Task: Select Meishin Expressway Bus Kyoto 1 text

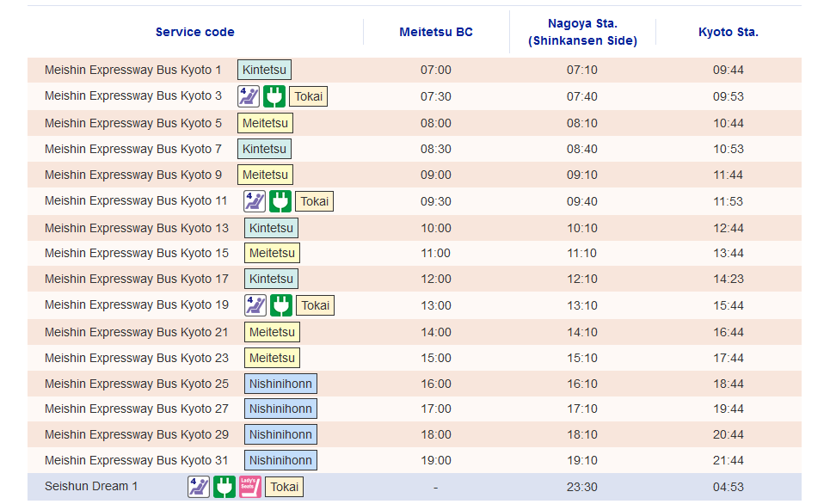Action: pyautogui.click(x=132, y=70)
